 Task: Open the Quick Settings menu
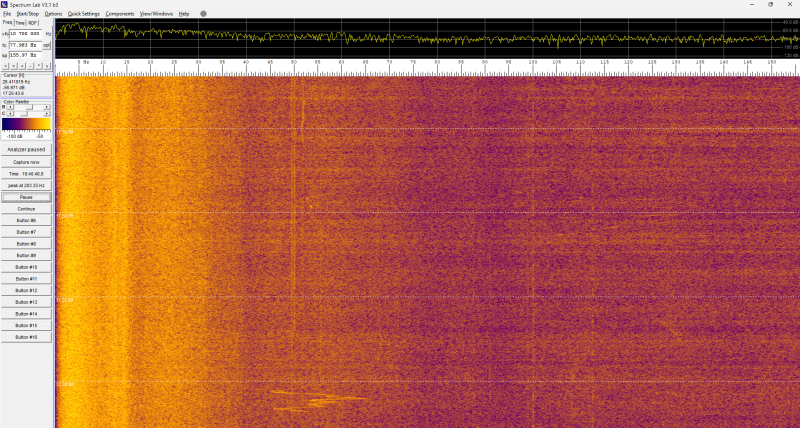[84, 14]
